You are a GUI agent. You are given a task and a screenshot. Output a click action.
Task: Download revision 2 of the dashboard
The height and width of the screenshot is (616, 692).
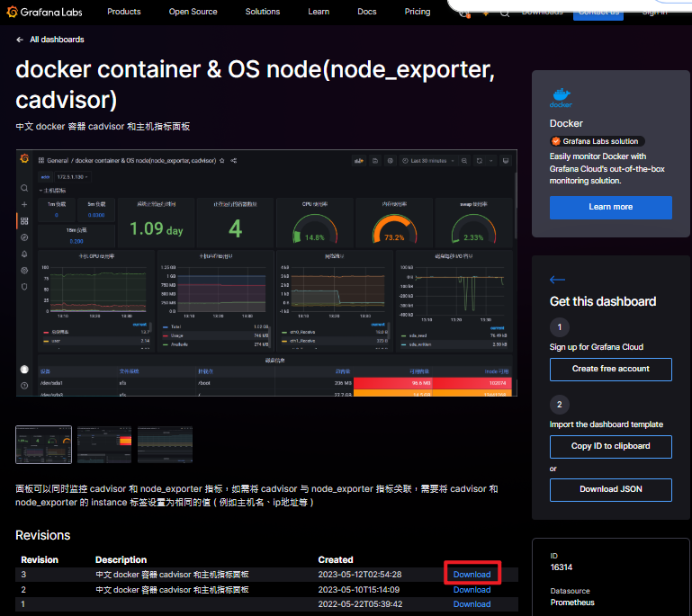pyautogui.click(x=472, y=590)
